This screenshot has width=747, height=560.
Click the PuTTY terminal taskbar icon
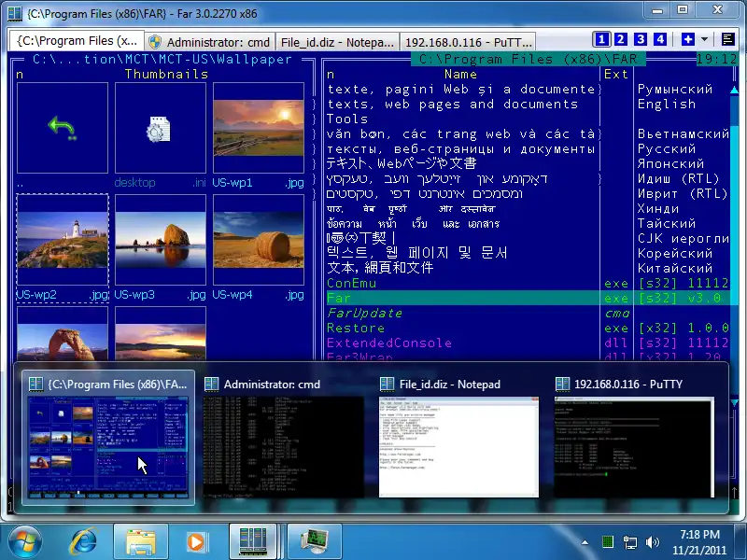pos(315,542)
